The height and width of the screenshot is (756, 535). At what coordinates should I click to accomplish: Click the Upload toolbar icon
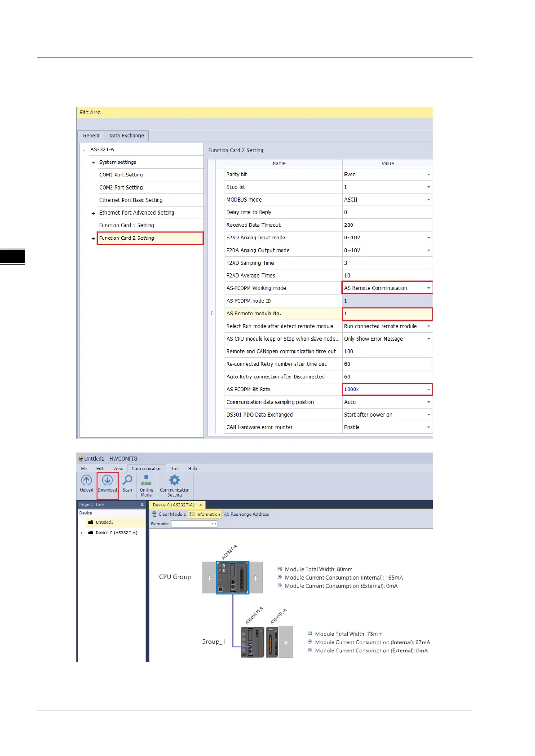pos(87,481)
